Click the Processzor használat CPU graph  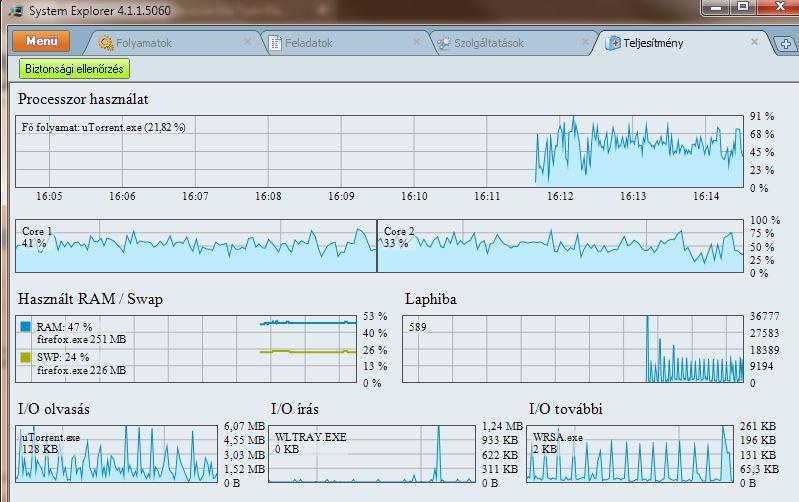(x=379, y=151)
